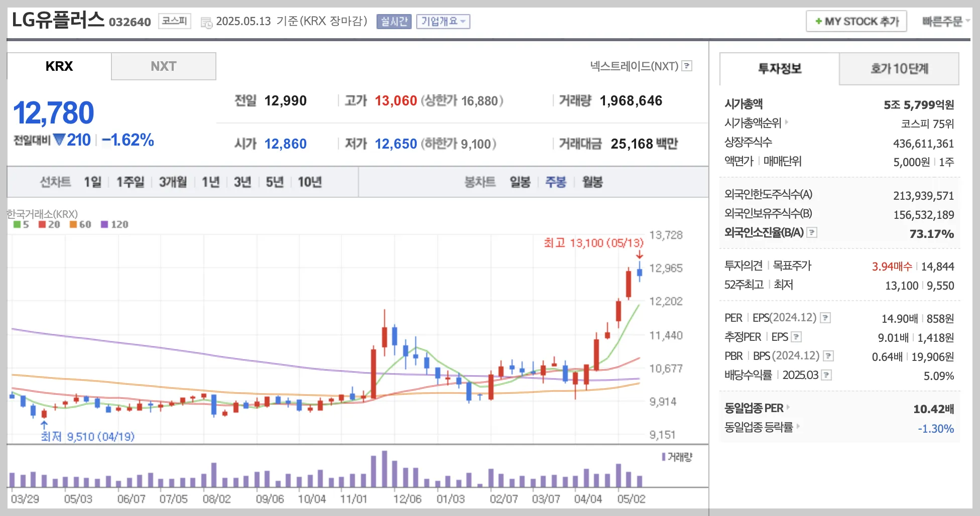Click the 거래대금 value 25,168 백만
The height and width of the screenshot is (516, 980).
click(644, 144)
